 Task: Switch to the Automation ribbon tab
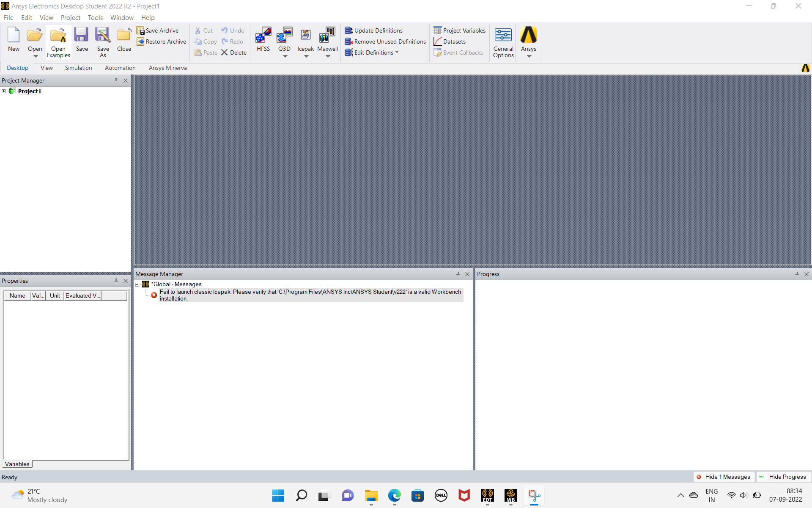click(x=120, y=68)
